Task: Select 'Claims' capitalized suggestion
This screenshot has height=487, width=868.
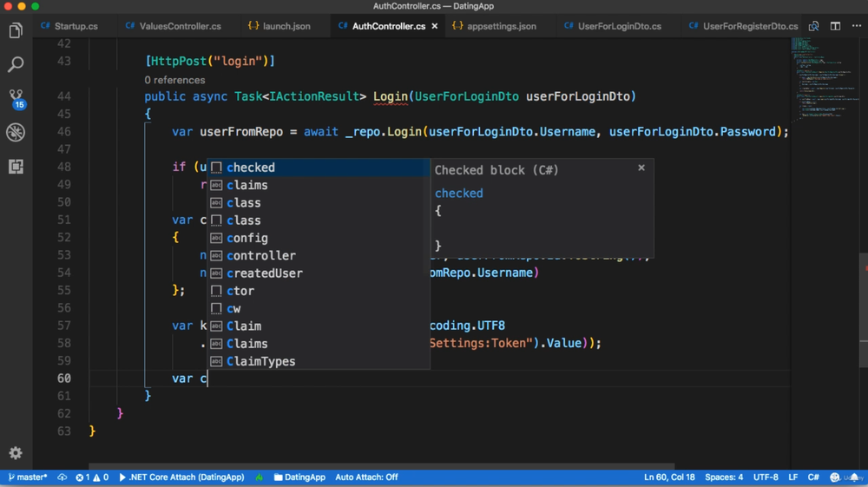Action: [x=319, y=344]
